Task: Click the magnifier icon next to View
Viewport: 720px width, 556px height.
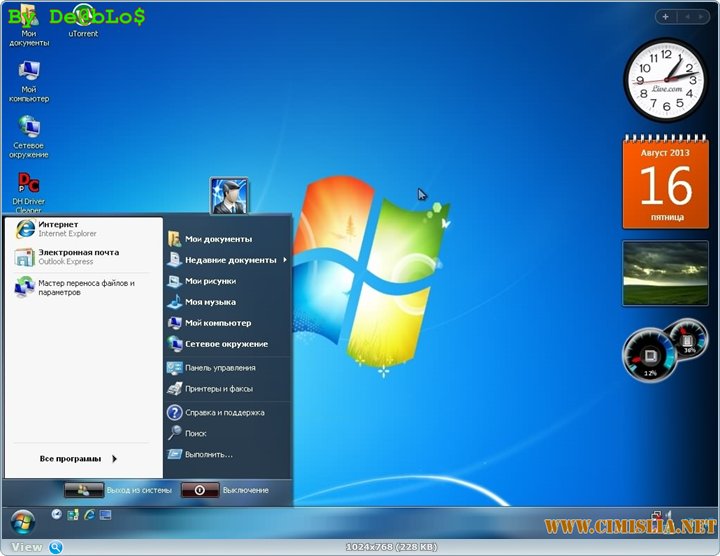Action: pyautogui.click(x=56, y=547)
